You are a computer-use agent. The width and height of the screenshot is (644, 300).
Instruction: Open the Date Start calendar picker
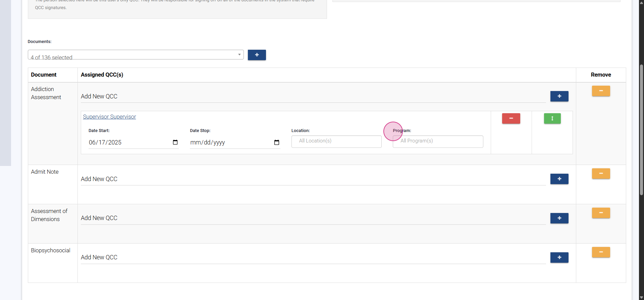click(175, 142)
